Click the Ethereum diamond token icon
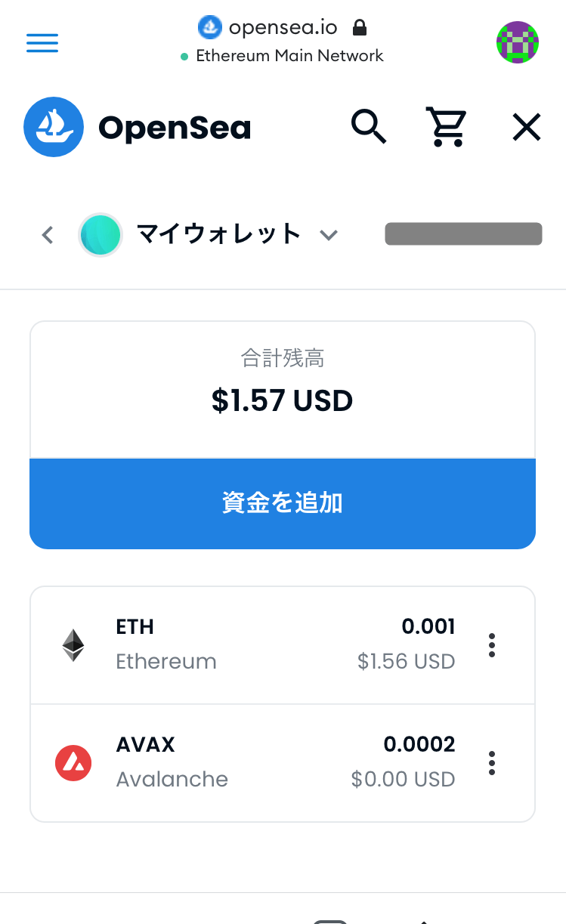Viewport: 566px width, 924px height. pos(73,645)
